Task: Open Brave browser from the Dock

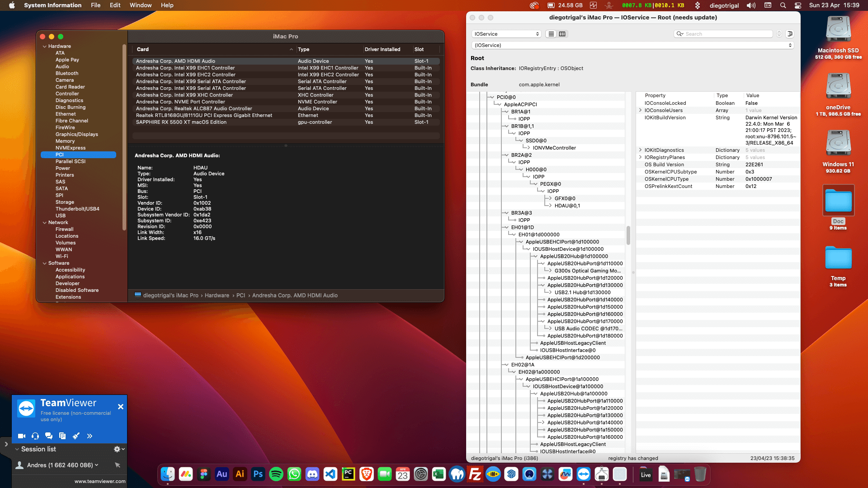Action: click(x=367, y=474)
